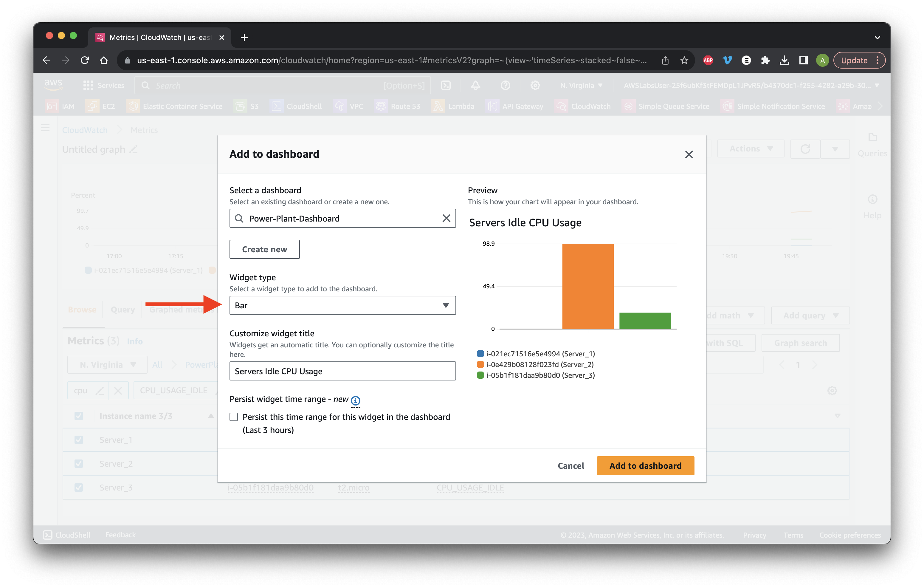Open the AWS help question icon

505,85
